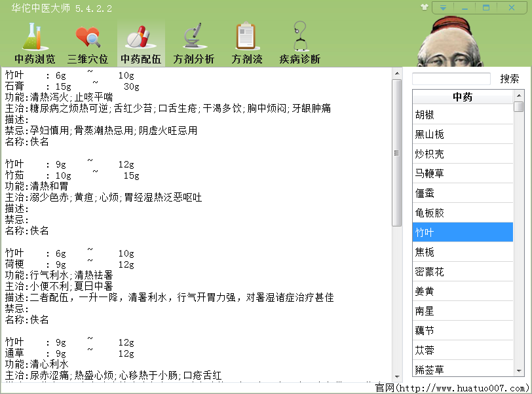This screenshot has height=394, width=532.
Task: Click the shirt-shaped skin icon in titlebar
Action: pos(424,7)
